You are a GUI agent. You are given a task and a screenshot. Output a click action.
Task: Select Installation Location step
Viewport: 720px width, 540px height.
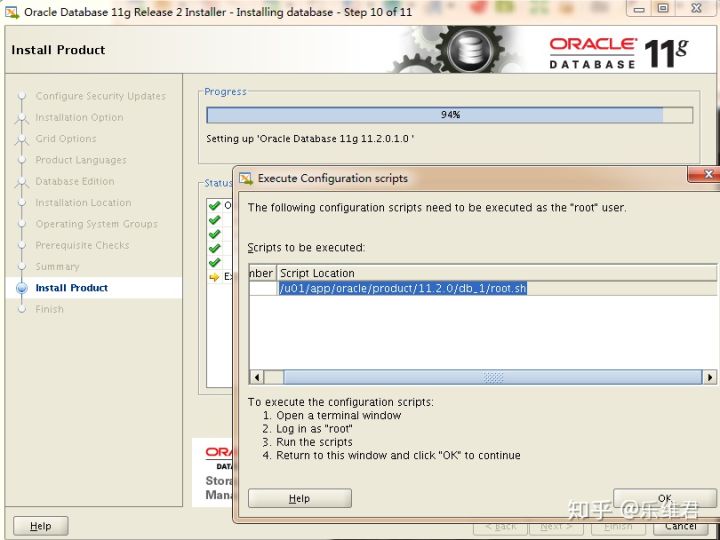[83, 202]
